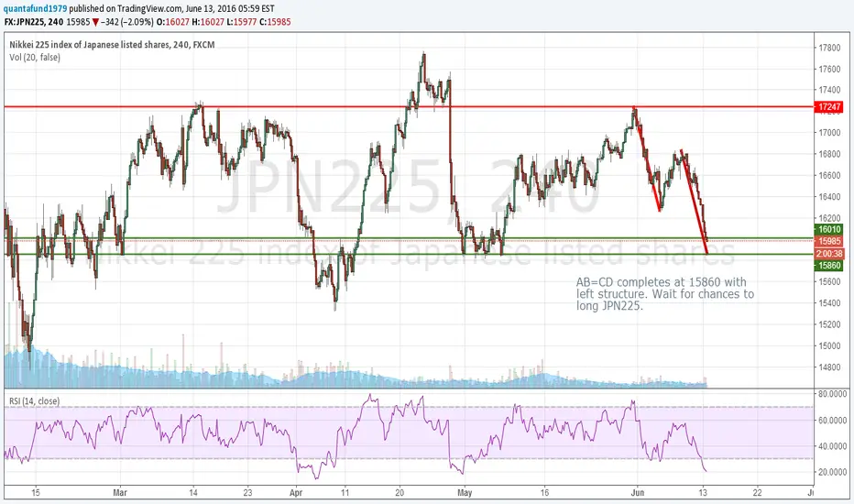This screenshot has height=504, width=854.
Task: Click the May label on the time axis
Action: (x=465, y=493)
